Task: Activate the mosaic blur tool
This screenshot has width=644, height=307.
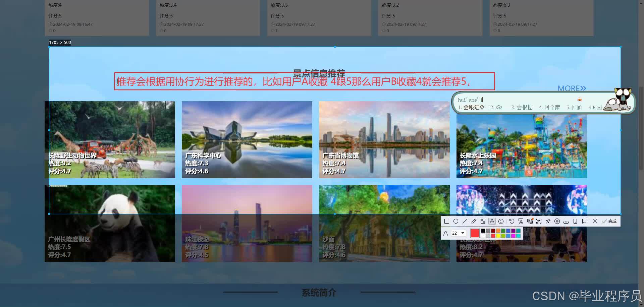Action: [483, 221]
